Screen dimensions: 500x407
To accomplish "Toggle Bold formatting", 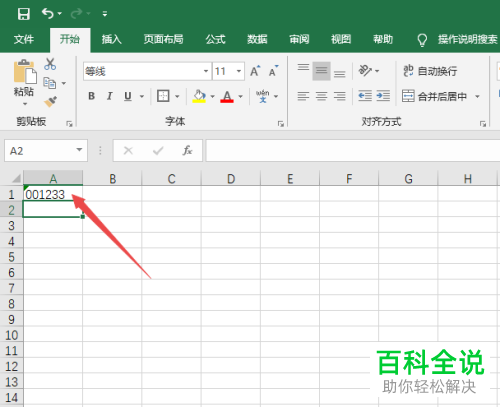I will point(91,96).
